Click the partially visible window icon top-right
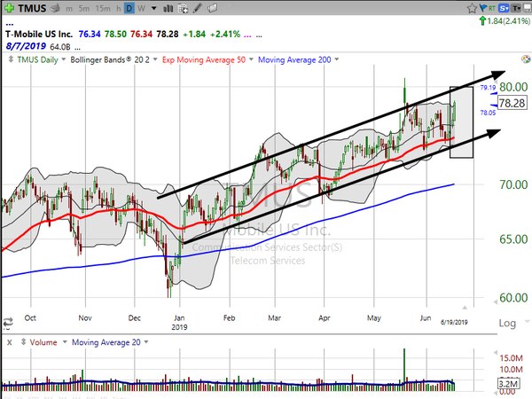The image size is (532, 399). (x=528, y=9)
